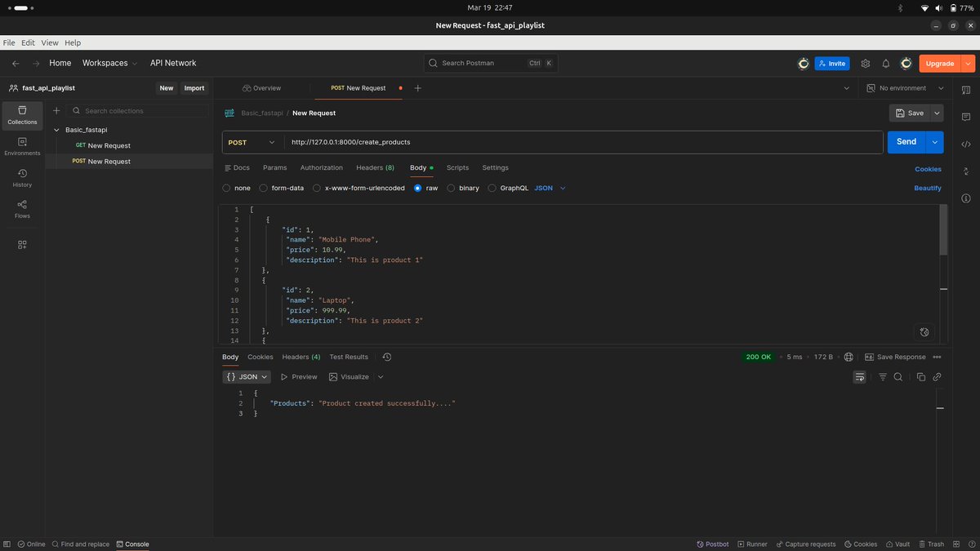Select the 'GraphQL' body type
This screenshot has width=980, height=551.
pos(508,188)
